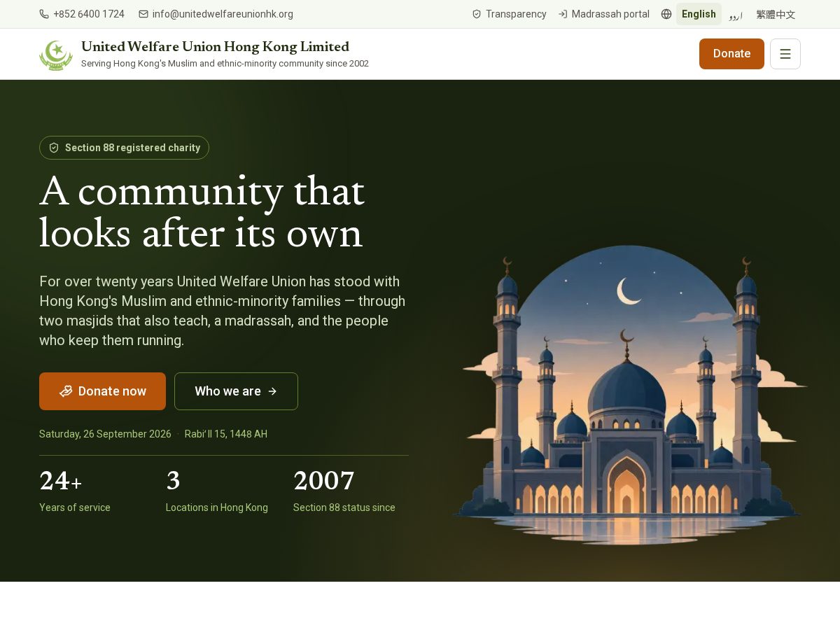Image resolution: width=840 pixels, height=630 pixels.
Task: Click 'Years of service' label
Action: click(x=75, y=507)
